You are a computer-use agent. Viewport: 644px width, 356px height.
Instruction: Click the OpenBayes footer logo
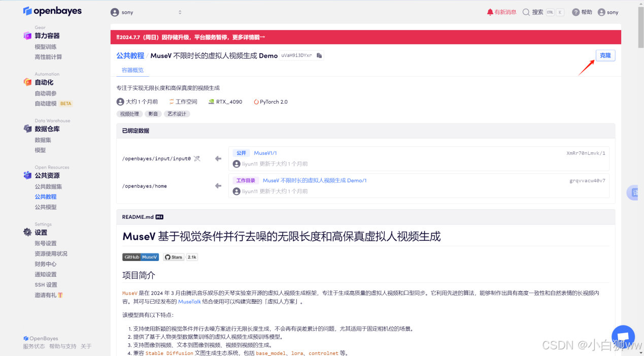tap(41, 338)
